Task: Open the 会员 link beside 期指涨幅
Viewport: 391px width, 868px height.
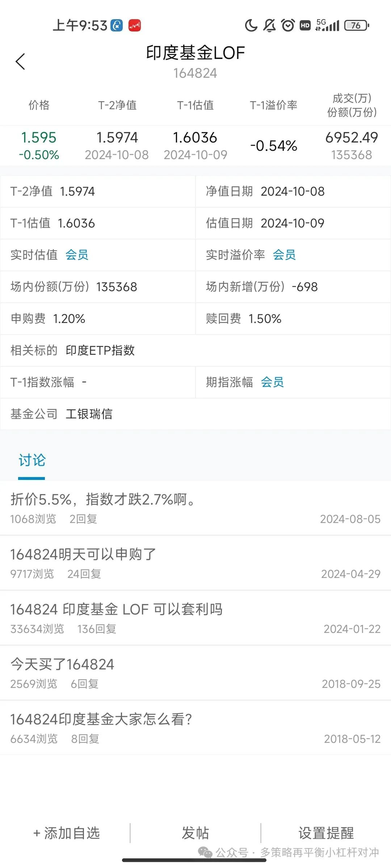Action: 272,382
